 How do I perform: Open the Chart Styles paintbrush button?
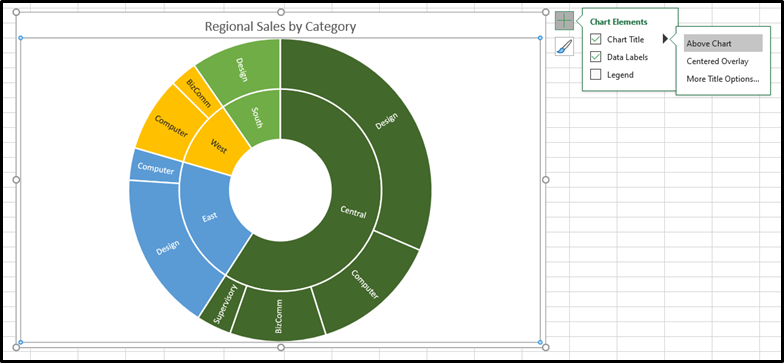(x=564, y=47)
